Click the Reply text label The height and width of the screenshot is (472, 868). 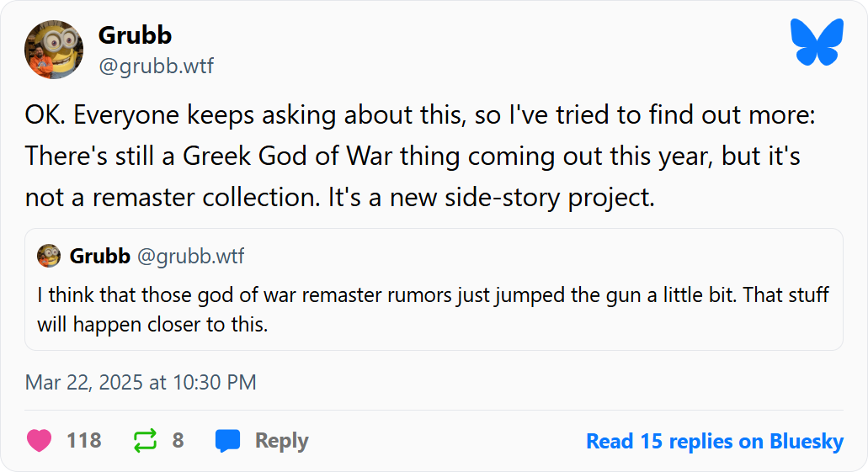[x=281, y=441]
